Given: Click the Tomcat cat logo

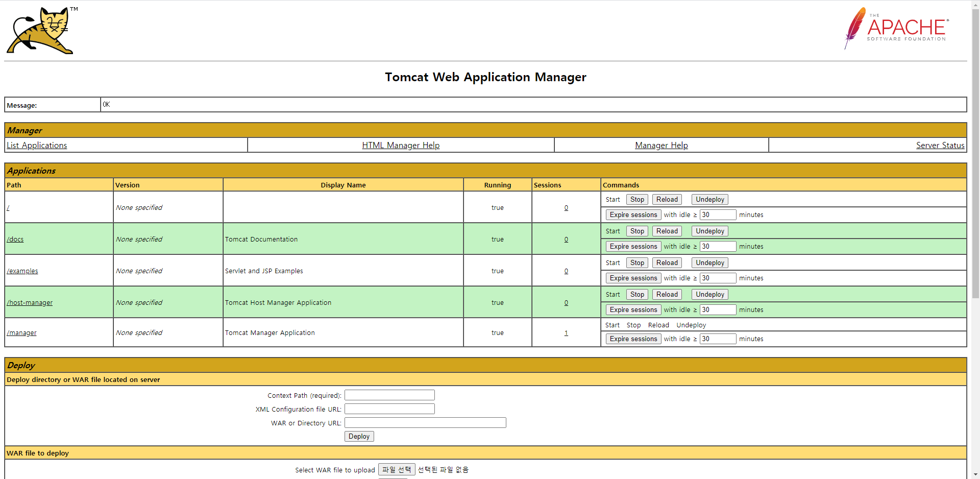Looking at the screenshot, I should (x=41, y=30).
